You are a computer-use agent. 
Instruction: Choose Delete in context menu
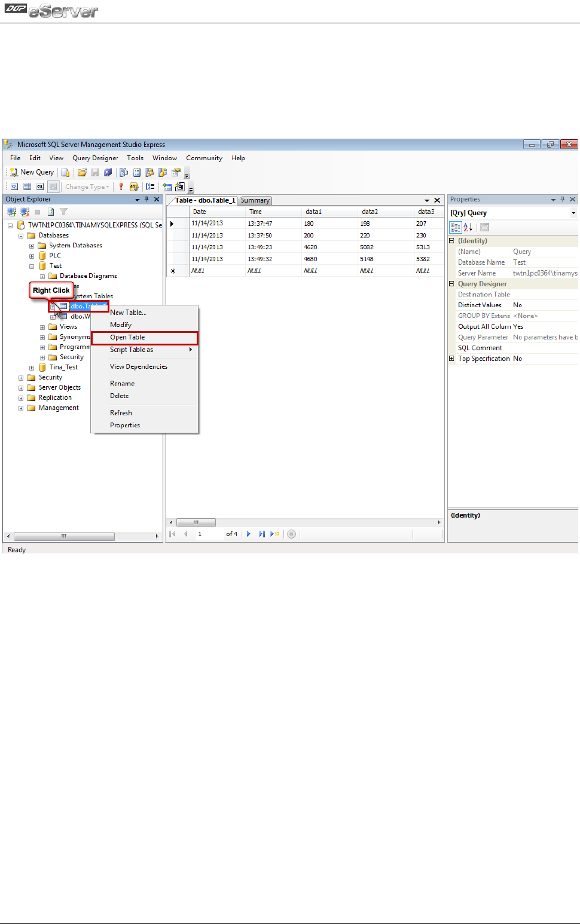tap(144, 396)
